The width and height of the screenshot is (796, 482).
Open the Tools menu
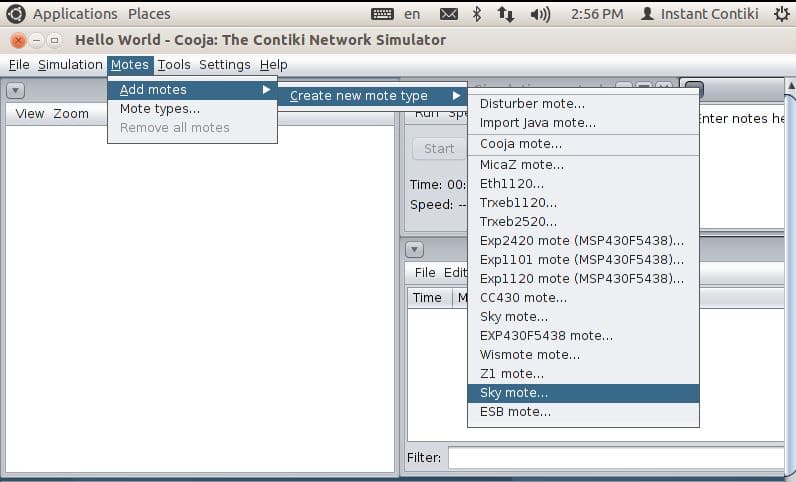click(x=174, y=65)
